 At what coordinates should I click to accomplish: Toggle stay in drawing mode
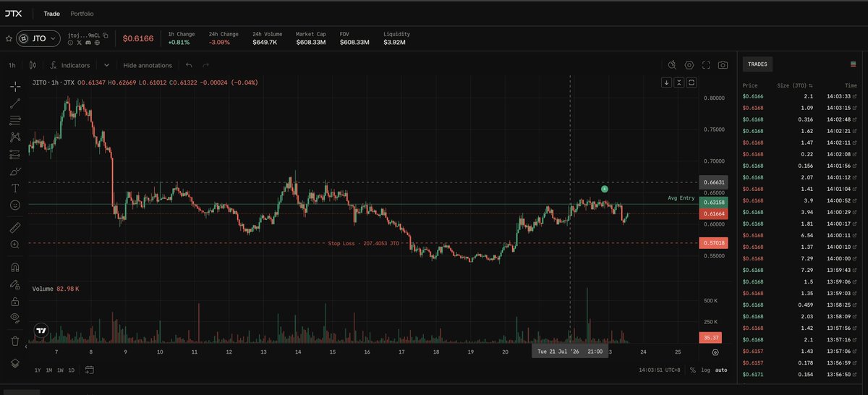pyautogui.click(x=15, y=284)
